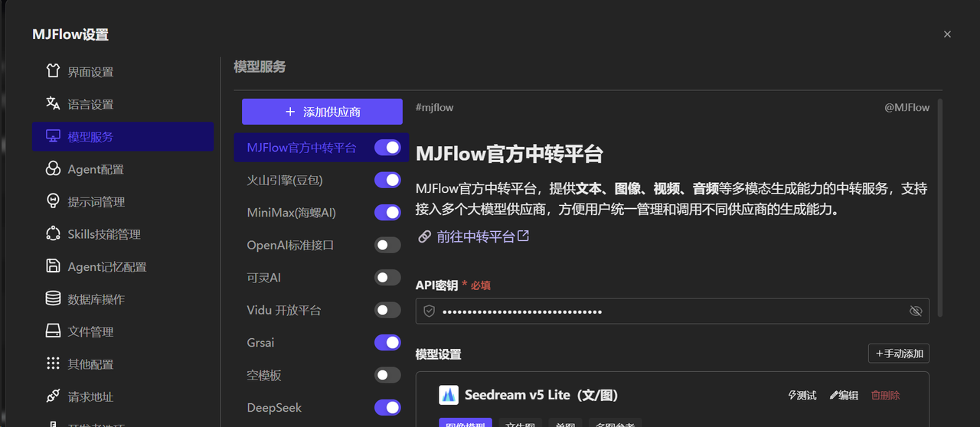Image resolution: width=980 pixels, height=427 pixels.
Task: Click 删除 for Seedream v5 Lite
Action: (886, 395)
